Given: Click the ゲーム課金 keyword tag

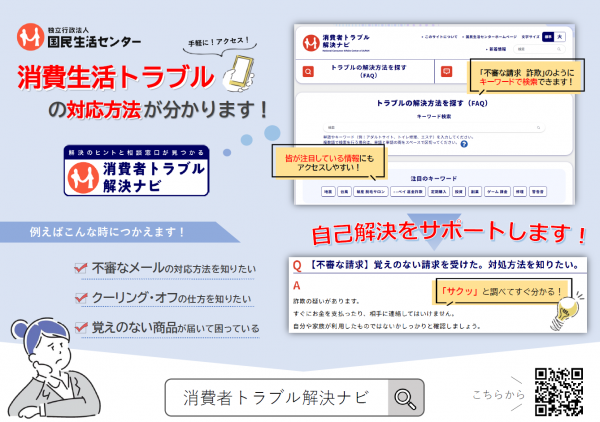Looking at the screenshot, I should coord(497,192).
